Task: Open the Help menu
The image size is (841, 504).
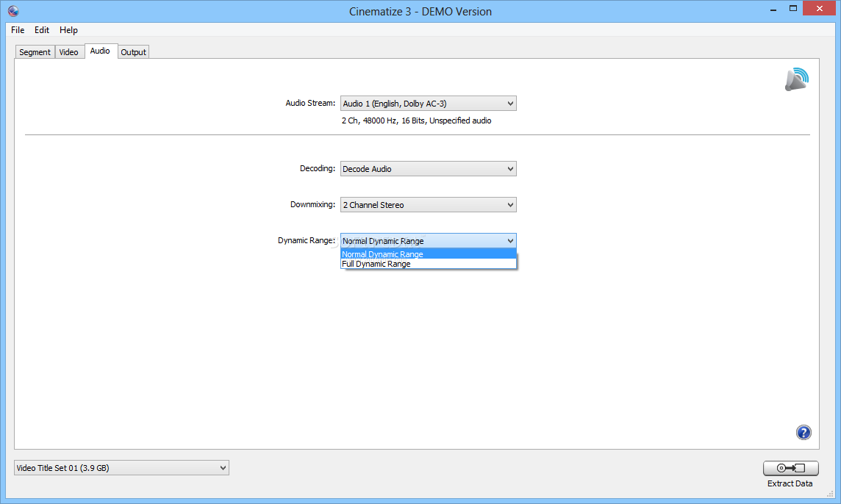Action: [x=68, y=30]
